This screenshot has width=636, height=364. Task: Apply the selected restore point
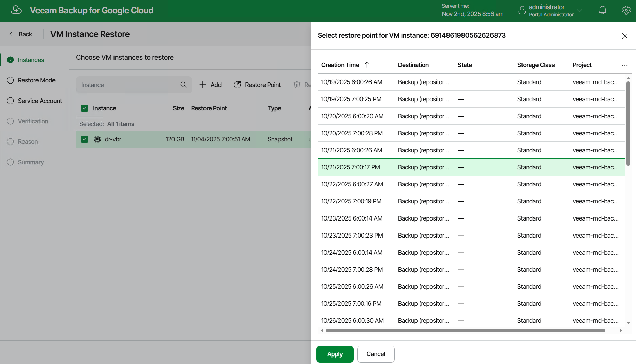335,354
